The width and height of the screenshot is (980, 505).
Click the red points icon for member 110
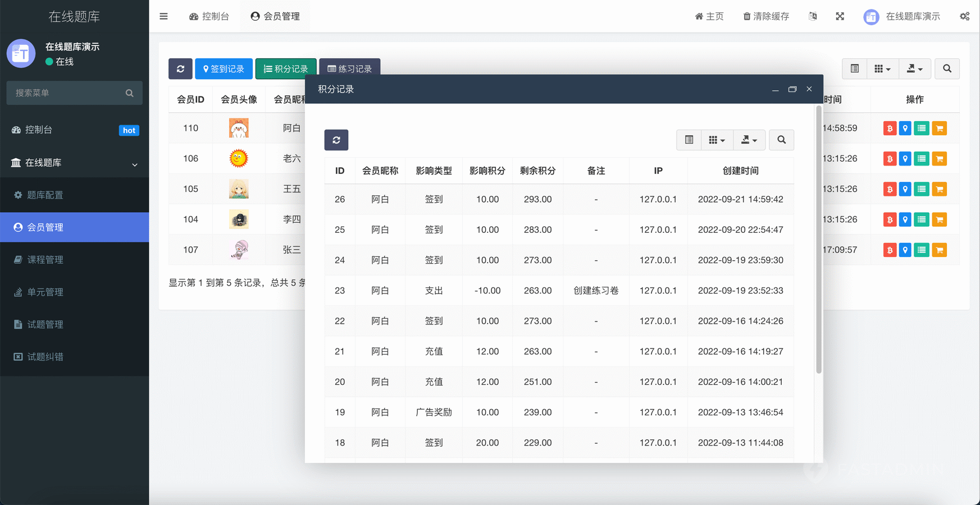pyautogui.click(x=890, y=128)
